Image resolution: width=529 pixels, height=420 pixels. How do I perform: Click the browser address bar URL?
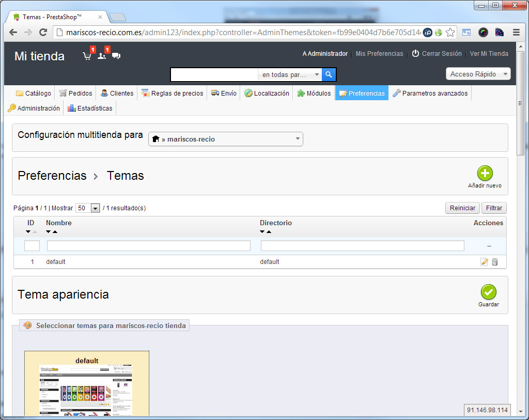(x=243, y=33)
